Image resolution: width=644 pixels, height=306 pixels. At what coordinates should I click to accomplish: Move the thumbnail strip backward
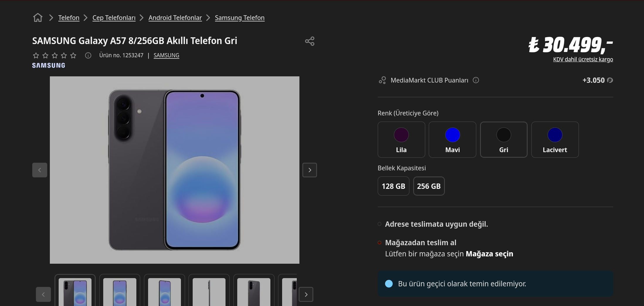point(43,295)
